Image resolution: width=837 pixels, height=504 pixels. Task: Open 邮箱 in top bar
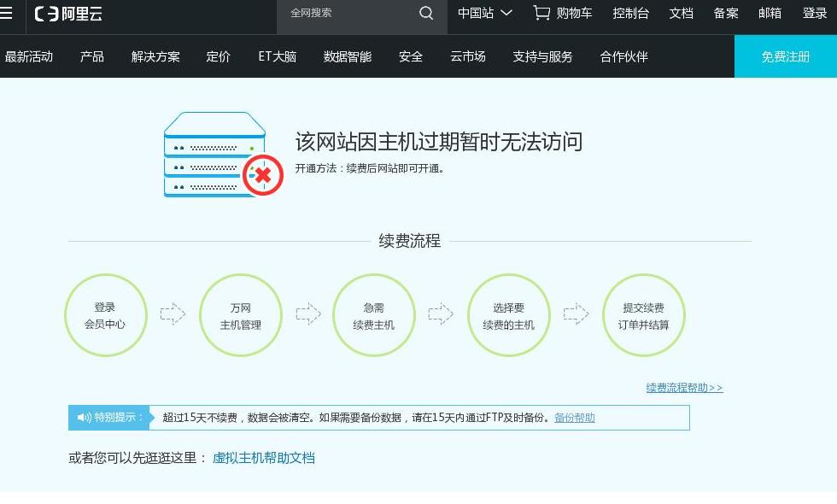(770, 13)
